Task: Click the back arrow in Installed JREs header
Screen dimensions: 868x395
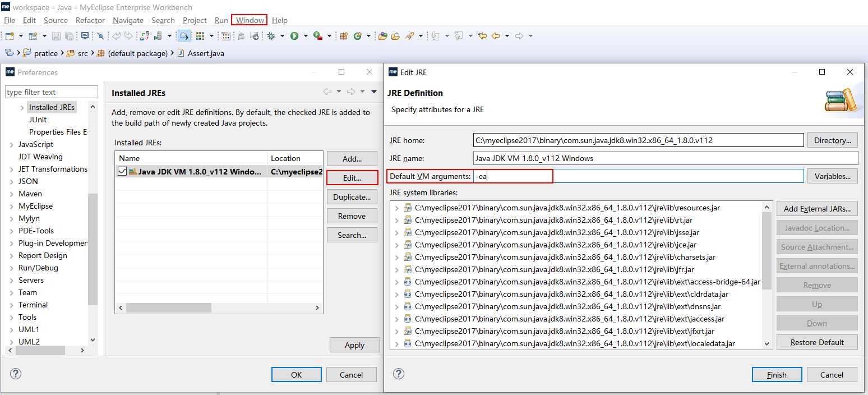Action: [327, 92]
